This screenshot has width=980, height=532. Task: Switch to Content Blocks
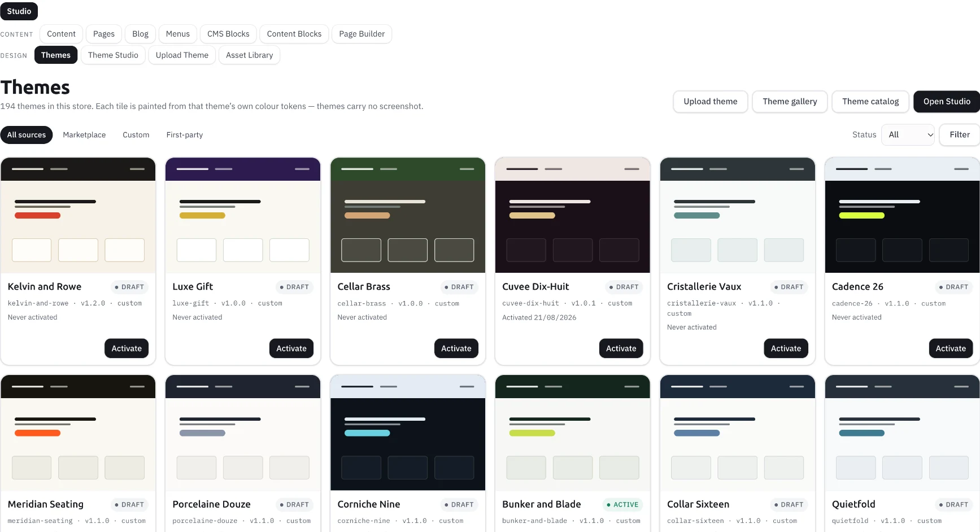point(294,34)
